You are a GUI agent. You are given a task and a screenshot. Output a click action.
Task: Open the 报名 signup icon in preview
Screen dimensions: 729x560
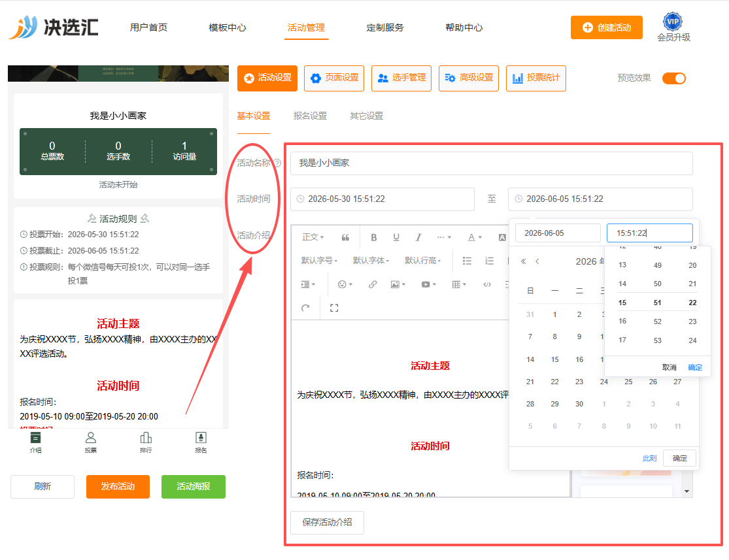click(x=201, y=442)
